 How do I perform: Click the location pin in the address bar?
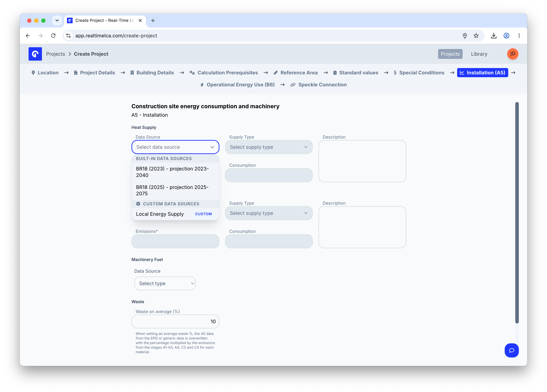pos(465,36)
